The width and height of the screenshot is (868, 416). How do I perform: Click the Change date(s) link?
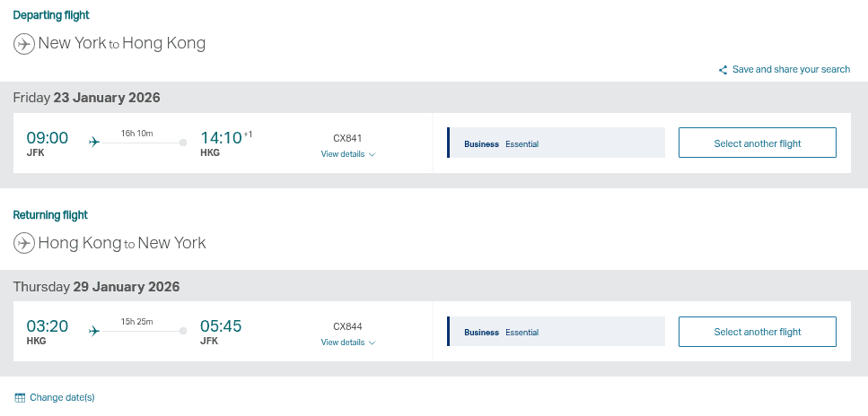pyautogui.click(x=62, y=397)
